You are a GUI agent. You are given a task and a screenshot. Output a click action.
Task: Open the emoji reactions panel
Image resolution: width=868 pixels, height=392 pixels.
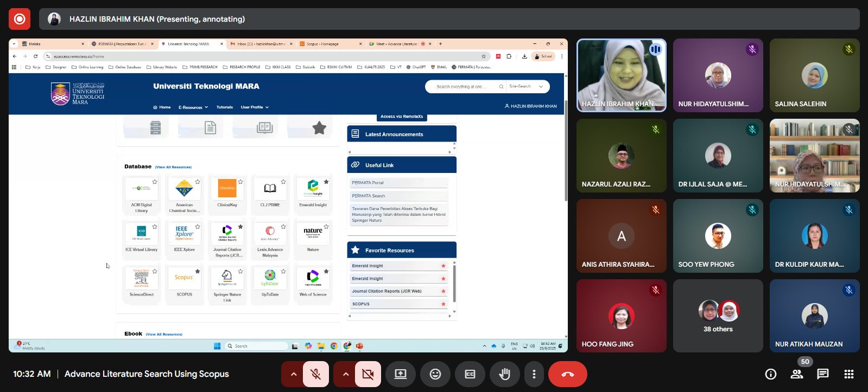tap(435, 374)
